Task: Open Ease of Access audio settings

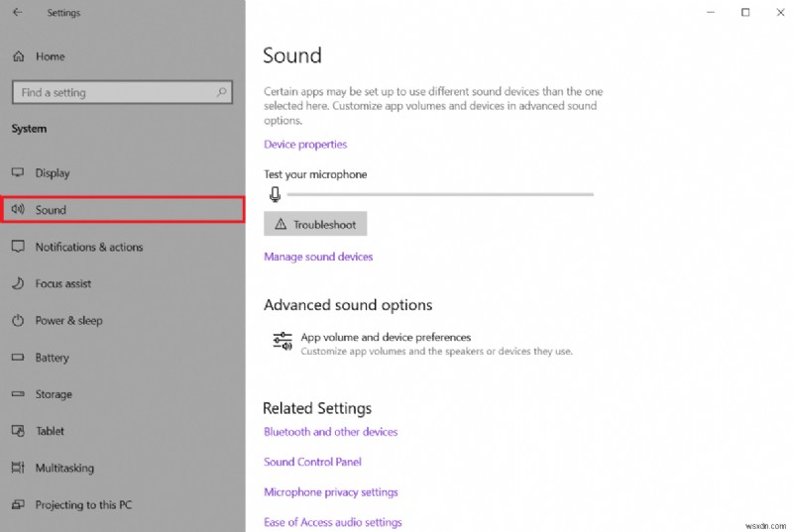Action: point(333,522)
